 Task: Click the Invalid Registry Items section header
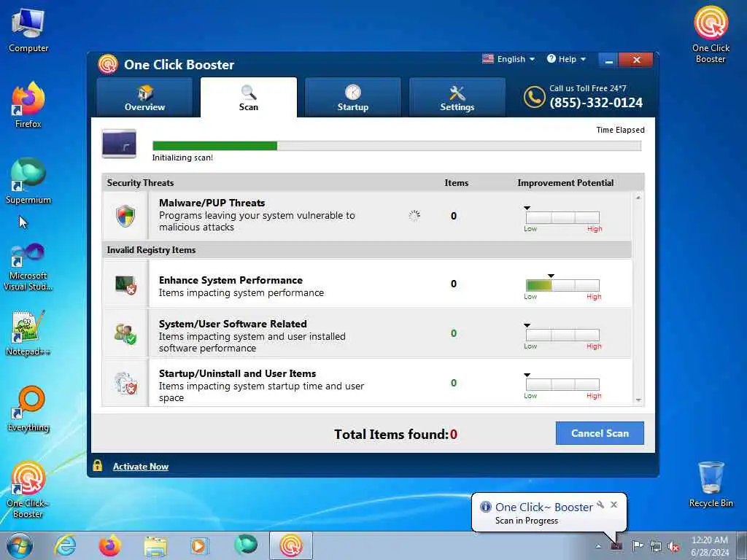point(151,250)
